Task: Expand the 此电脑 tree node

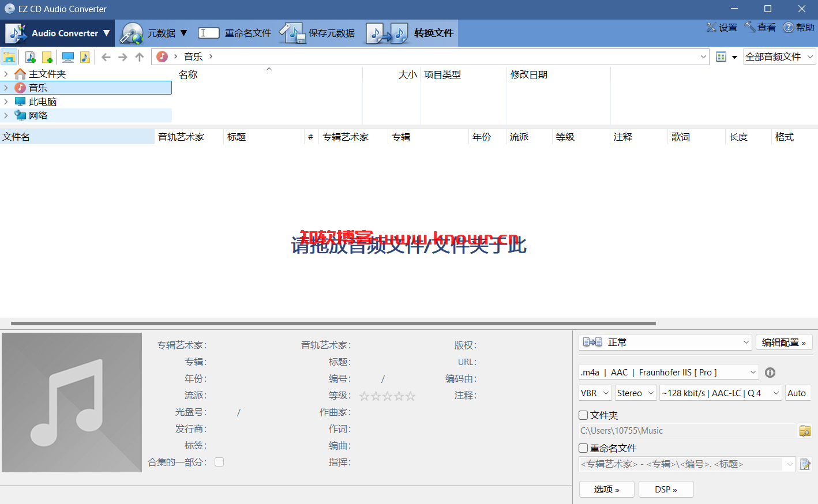Action: click(x=6, y=101)
